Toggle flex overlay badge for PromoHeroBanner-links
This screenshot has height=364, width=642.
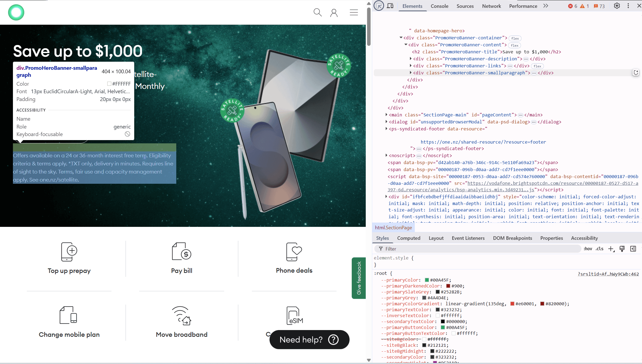pos(537,66)
